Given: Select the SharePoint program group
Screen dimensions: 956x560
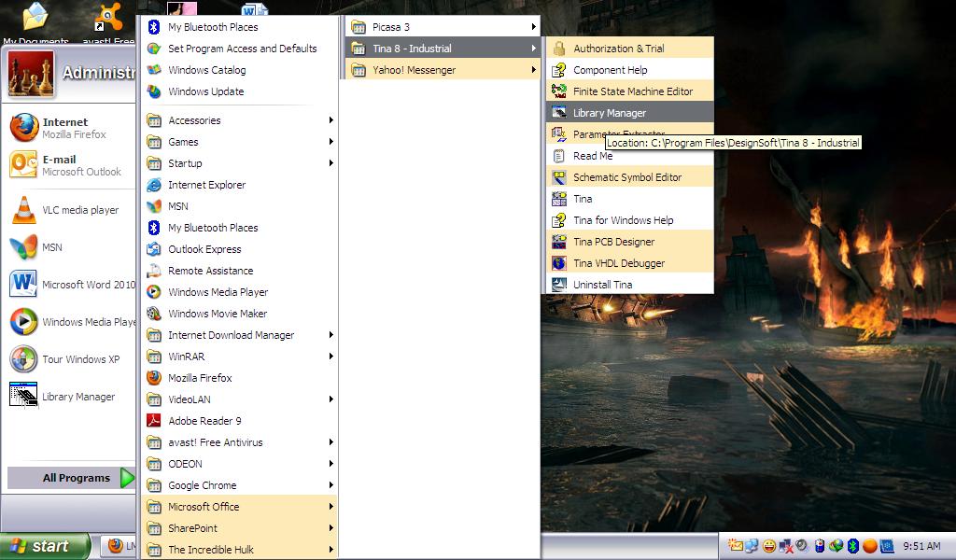Looking at the screenshot, I should (x=240, y=528).
